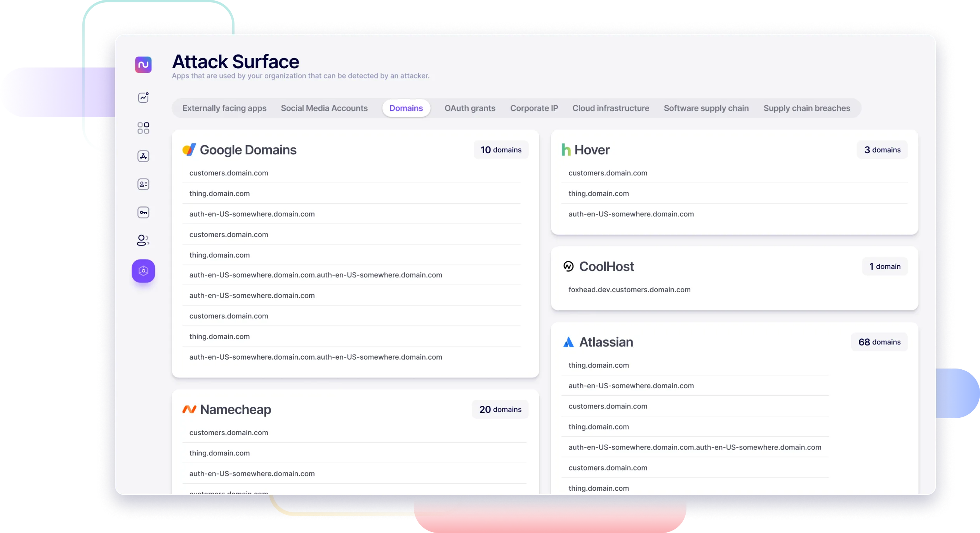Click thing.domain.com in the Hover list
The width and height of the screenshot is (980, 533).
click(x=598, y=193)
